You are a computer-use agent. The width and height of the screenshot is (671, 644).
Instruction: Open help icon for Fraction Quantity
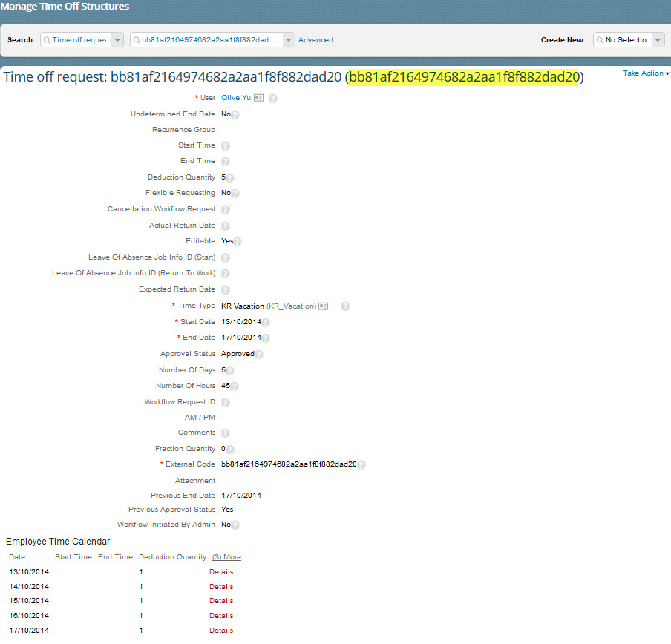click(230, 450)
